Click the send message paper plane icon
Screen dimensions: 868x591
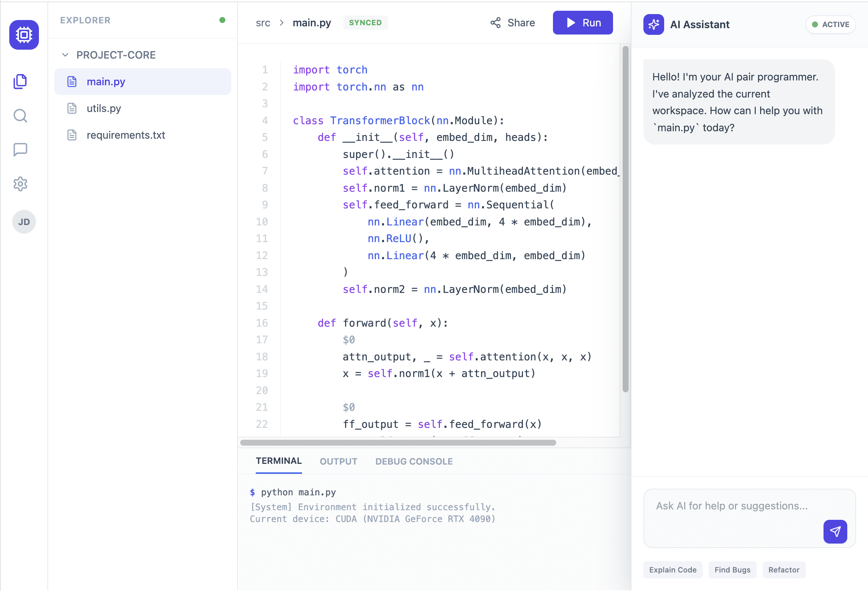pos(835,531)
